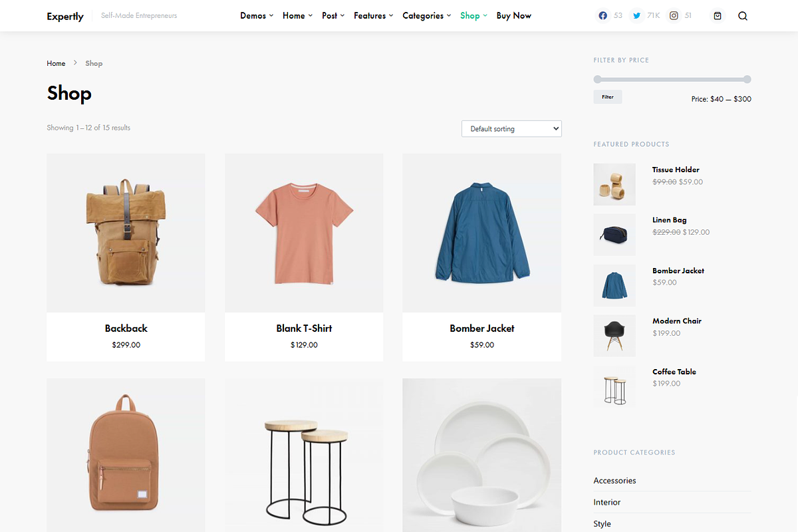Open Modern Chair featured product link

click(677, 321)
